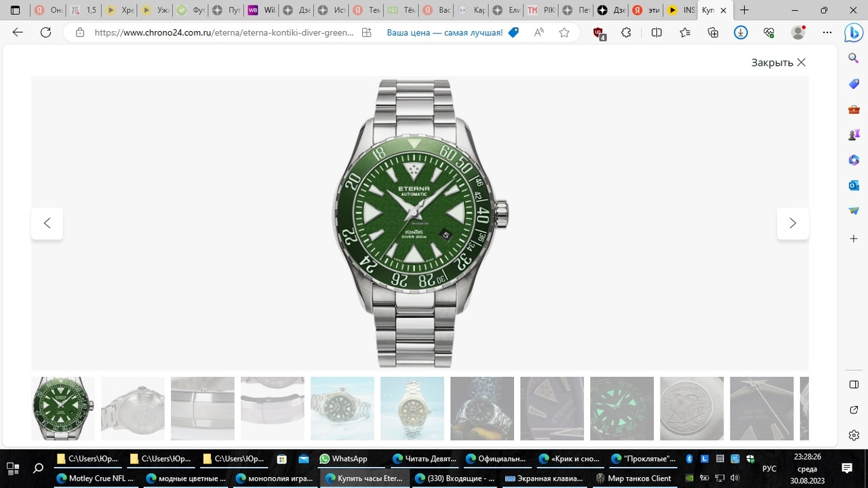Toggle Read aloud for this page
Viewport: 868px width, 488px height.
click(x=539, y=33)
